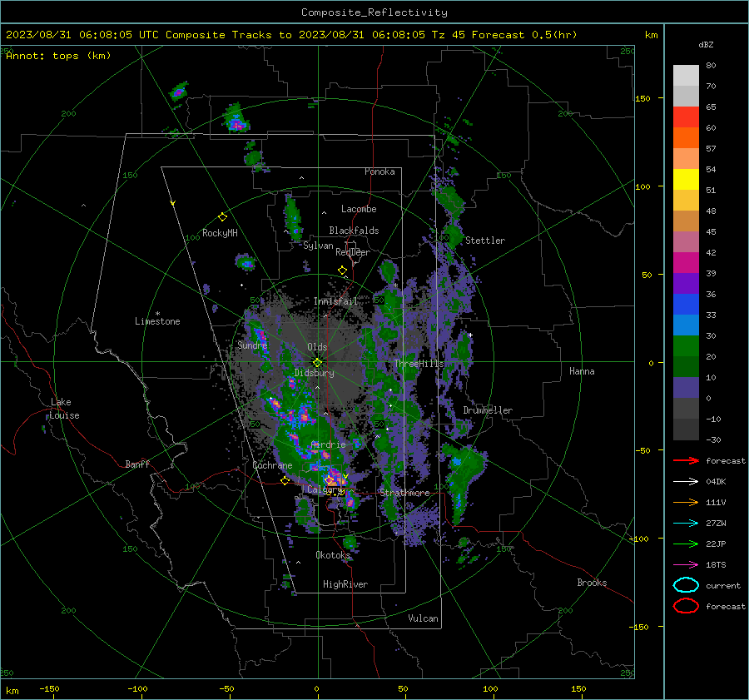The height and width of the screenshot is (700, 749).
Task: Click the 'current' legend label
Action: click(x=723, y=585)
